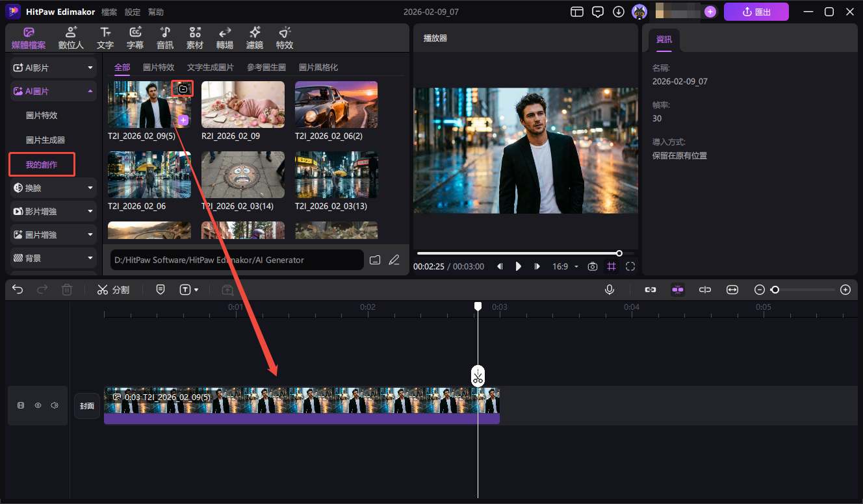Collapse the AI圖片 sidebar section
This screenshot has height=504, width=863.
point(52,91)
